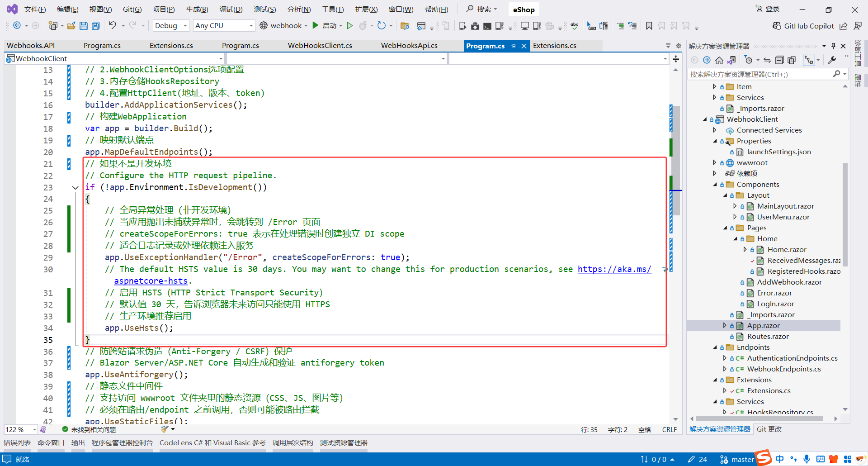Click the master branch status button
Viewport: 868px width, 466px height.
[737, 460]
